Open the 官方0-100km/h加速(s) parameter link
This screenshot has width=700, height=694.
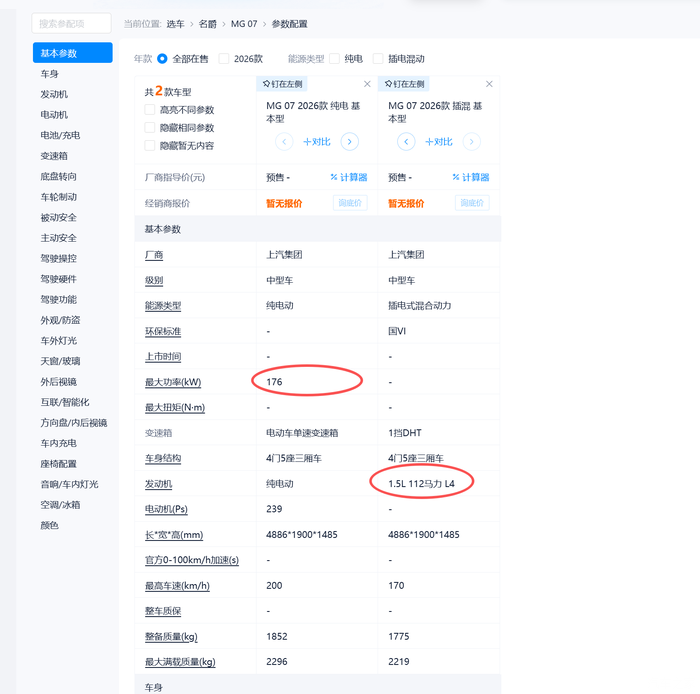[x=192, y=560]
